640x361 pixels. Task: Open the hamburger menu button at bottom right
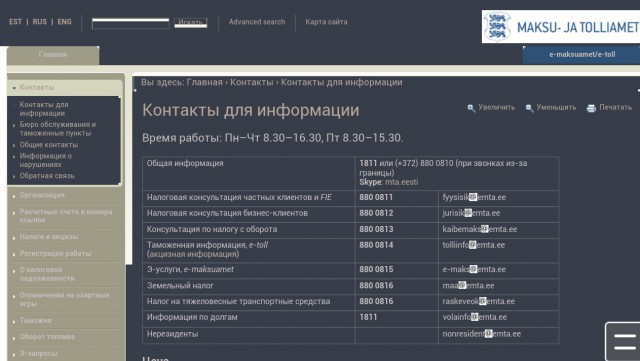click(x=624, y=341)
